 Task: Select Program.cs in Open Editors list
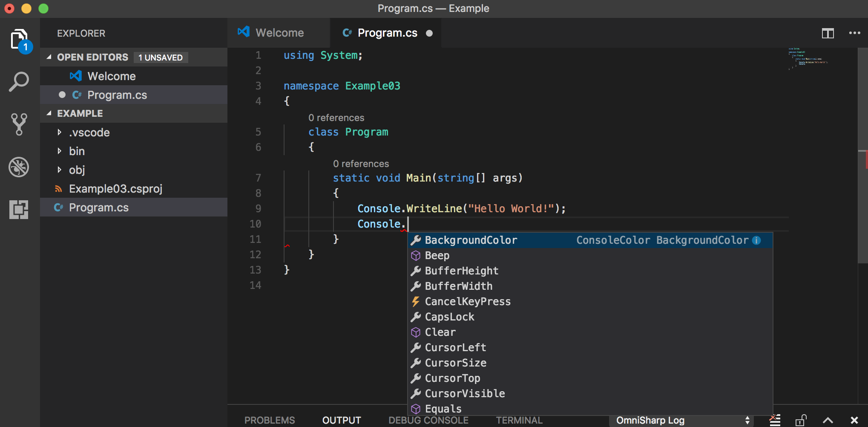[134, 95]
